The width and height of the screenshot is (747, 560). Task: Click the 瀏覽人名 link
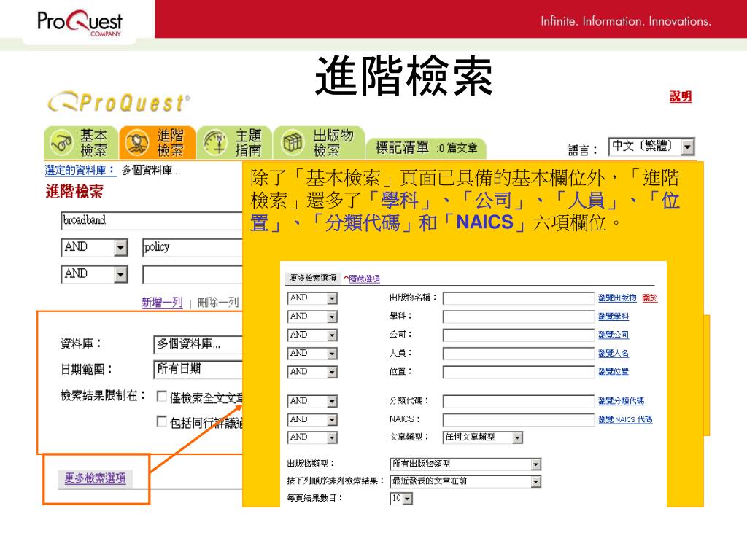[x=614, y=354]
